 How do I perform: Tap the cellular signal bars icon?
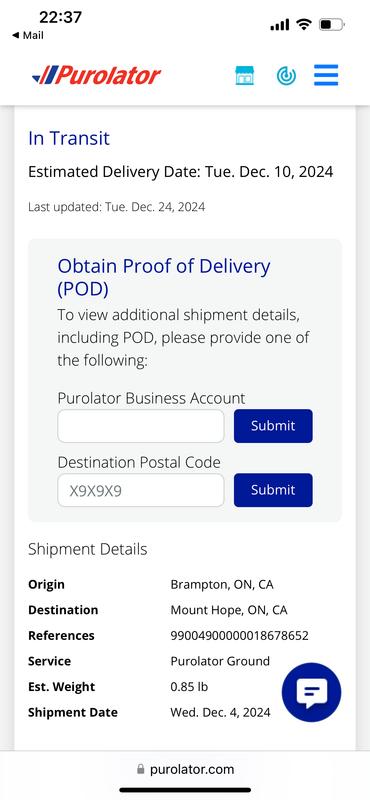click(x=280, y=24)
